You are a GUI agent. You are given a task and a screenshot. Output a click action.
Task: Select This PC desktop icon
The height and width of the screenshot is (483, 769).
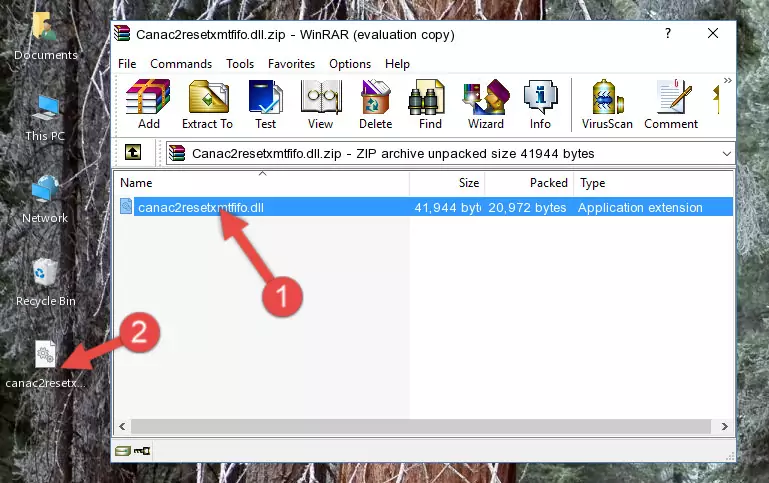tap(45, 118)
